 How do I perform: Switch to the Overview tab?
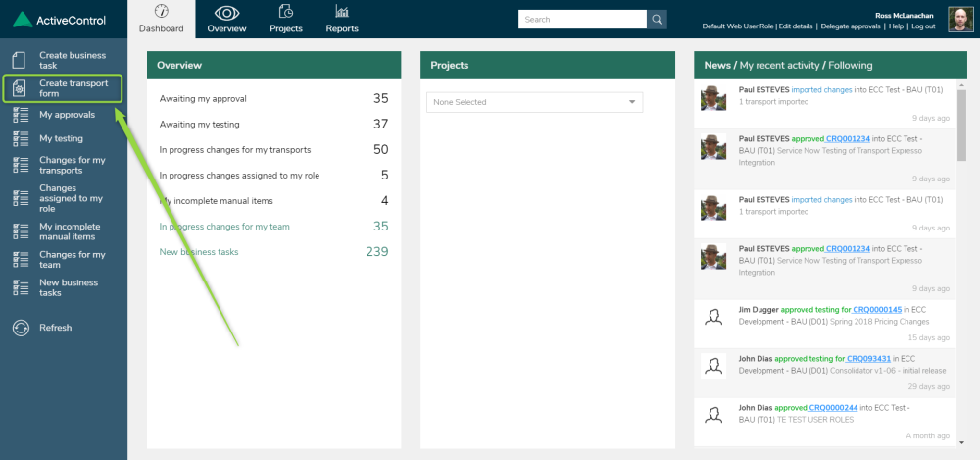click(227, 19)
